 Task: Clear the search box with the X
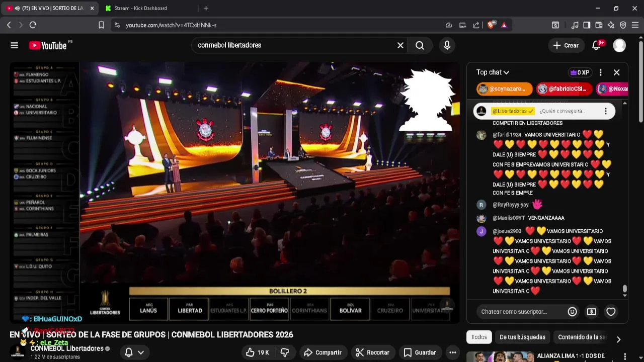pos(400,45)
